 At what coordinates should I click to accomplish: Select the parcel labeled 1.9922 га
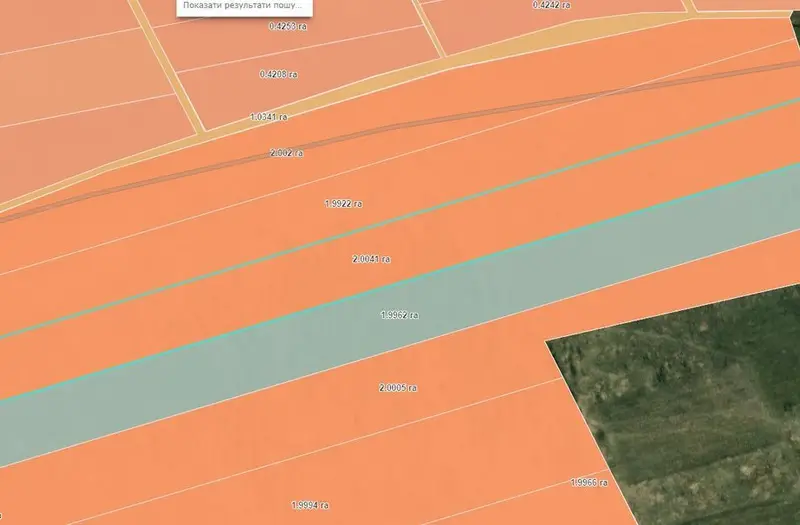[343, 204]
